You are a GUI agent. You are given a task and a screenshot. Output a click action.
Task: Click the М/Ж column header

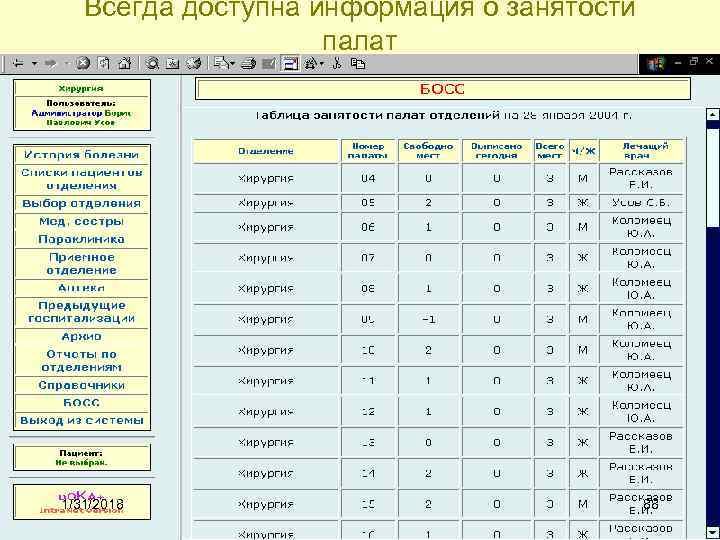point(583,151)
